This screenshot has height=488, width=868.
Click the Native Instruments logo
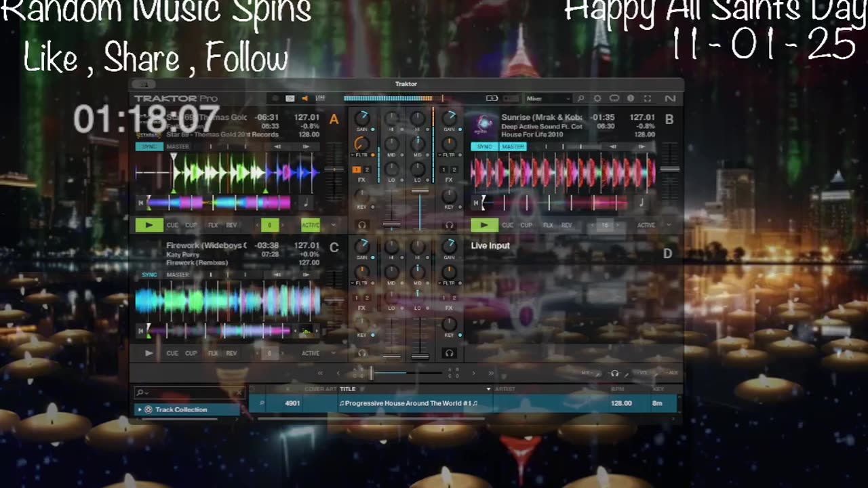[670, 98]
